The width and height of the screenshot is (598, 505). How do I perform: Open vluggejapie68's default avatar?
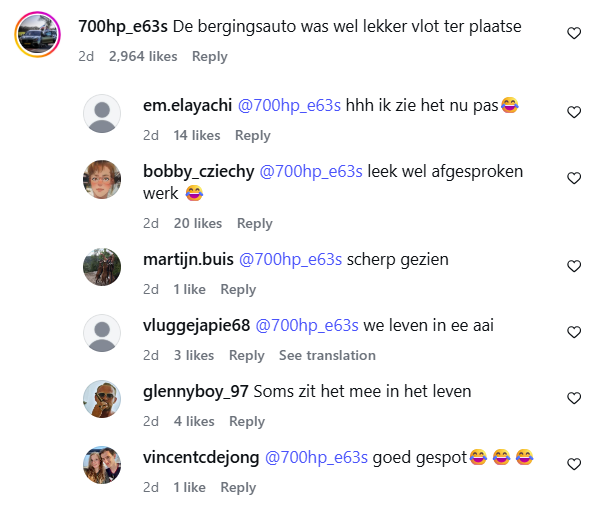[102, 333]
